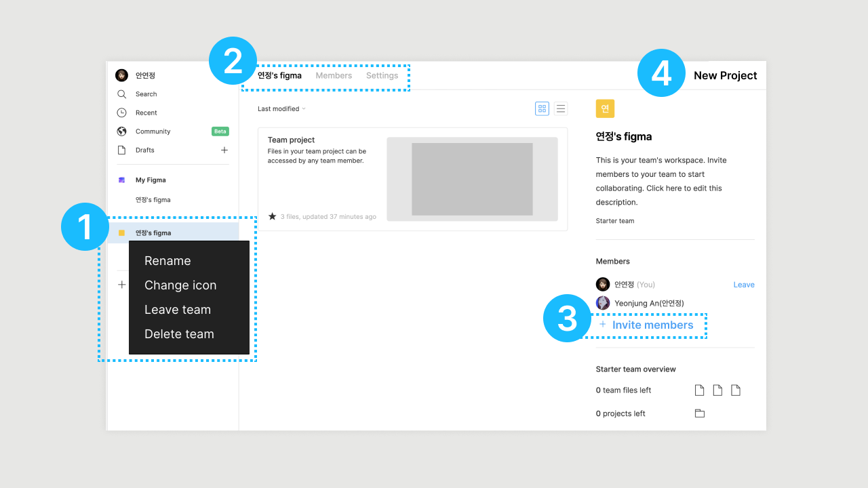Image resolution: width=868 pixels, height=488 pixels.
Task: Click the Leave link next to 안연정
Action: [744, 285]
